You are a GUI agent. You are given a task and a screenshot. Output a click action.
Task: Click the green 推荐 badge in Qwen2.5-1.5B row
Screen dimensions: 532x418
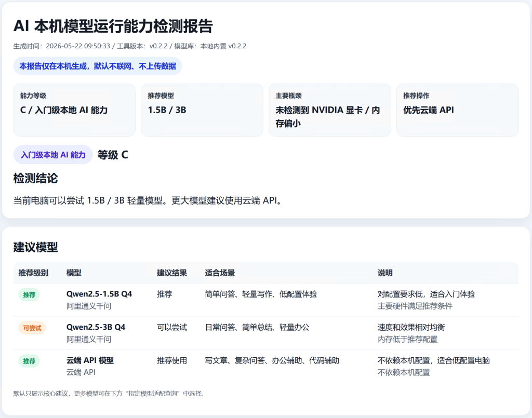[29, 294]
